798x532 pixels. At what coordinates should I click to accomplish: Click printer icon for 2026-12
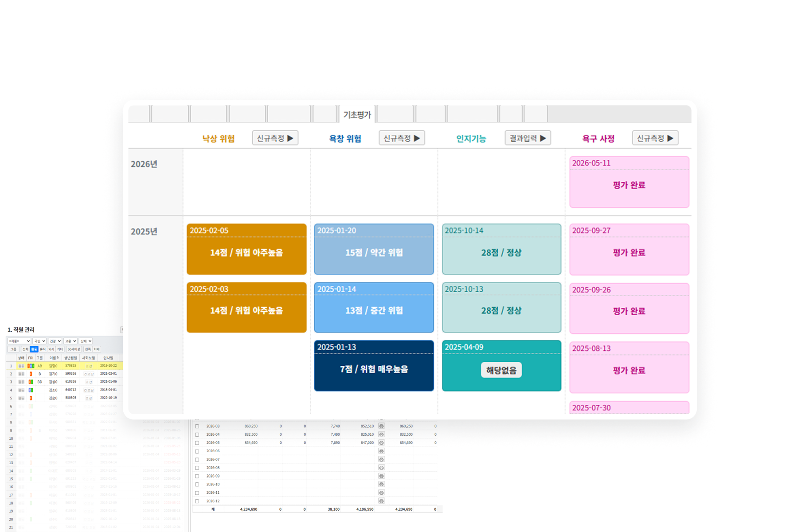pyautogui.click(x=381, y=501)
